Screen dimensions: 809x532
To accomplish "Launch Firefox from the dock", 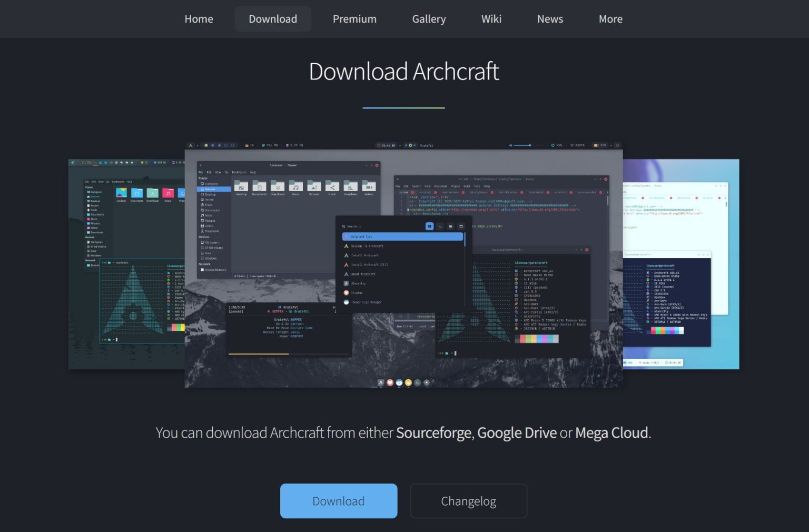I will point(390,382).
